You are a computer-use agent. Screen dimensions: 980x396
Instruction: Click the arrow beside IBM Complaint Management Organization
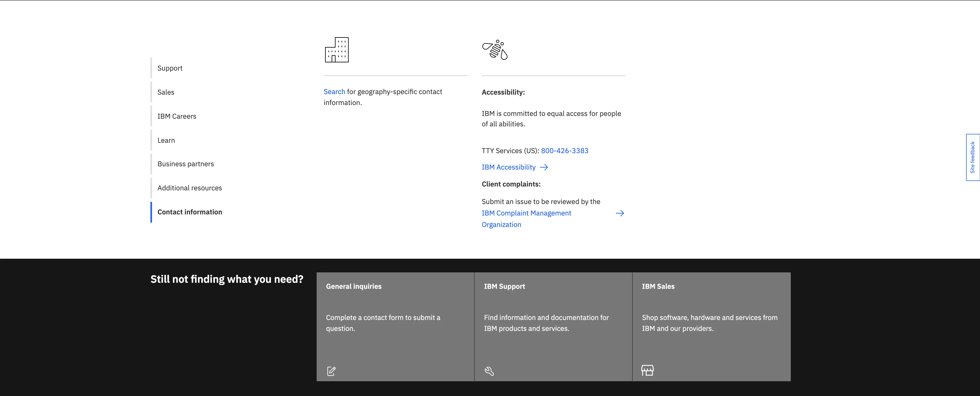click(620, 213)
